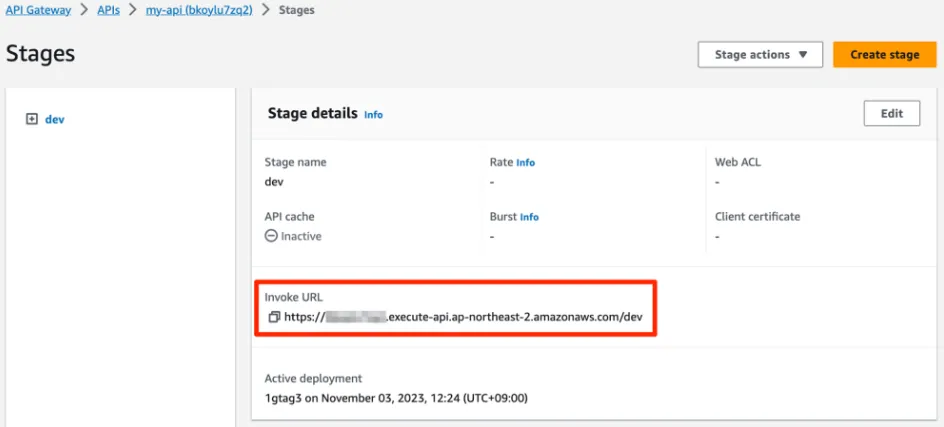Expand the dev stage tree node
This screenshot has width=944, height=427.
32,119
